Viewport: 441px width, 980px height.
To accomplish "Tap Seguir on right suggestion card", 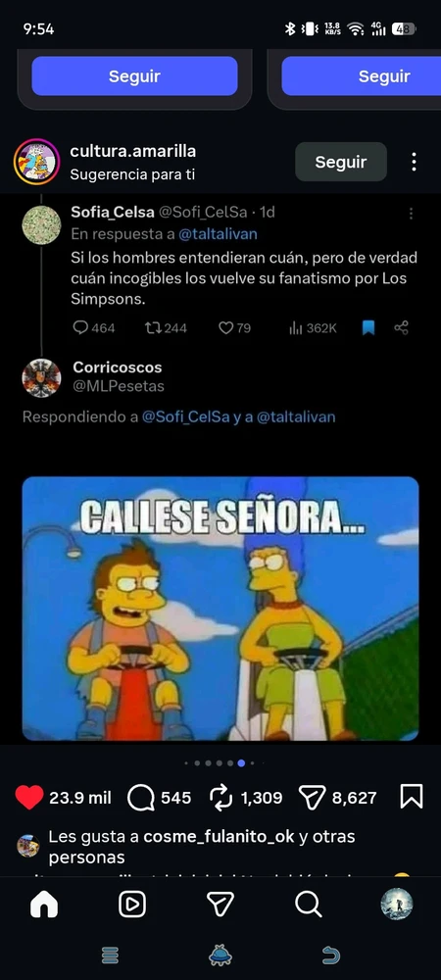I will pos(362,76).
